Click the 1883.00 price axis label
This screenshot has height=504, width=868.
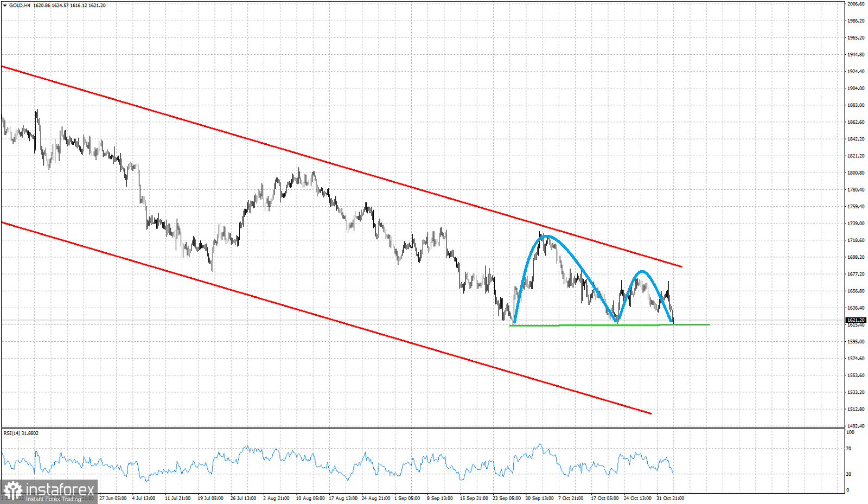[856, 105]
